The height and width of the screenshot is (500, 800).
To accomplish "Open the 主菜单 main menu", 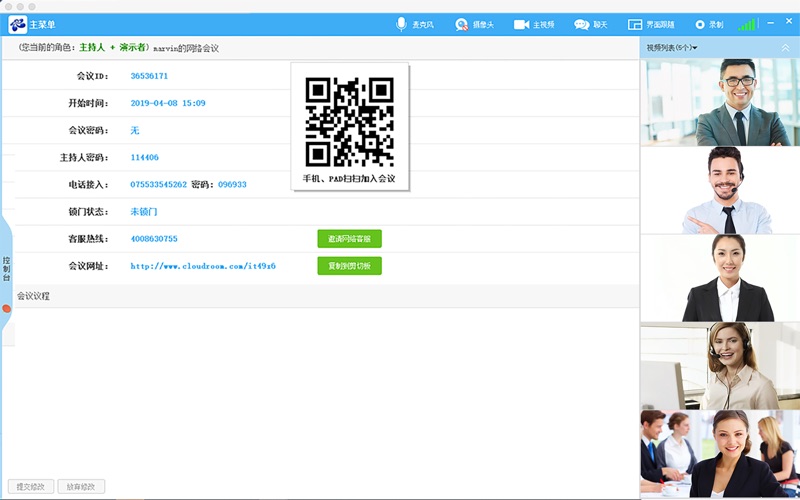I will [42, 24].
